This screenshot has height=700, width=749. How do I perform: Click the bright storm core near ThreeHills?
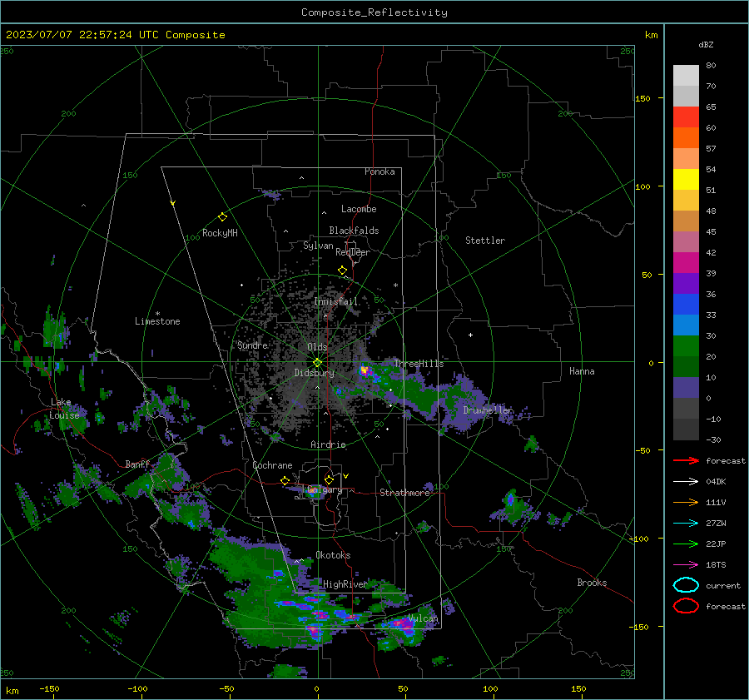pos(365,370)
